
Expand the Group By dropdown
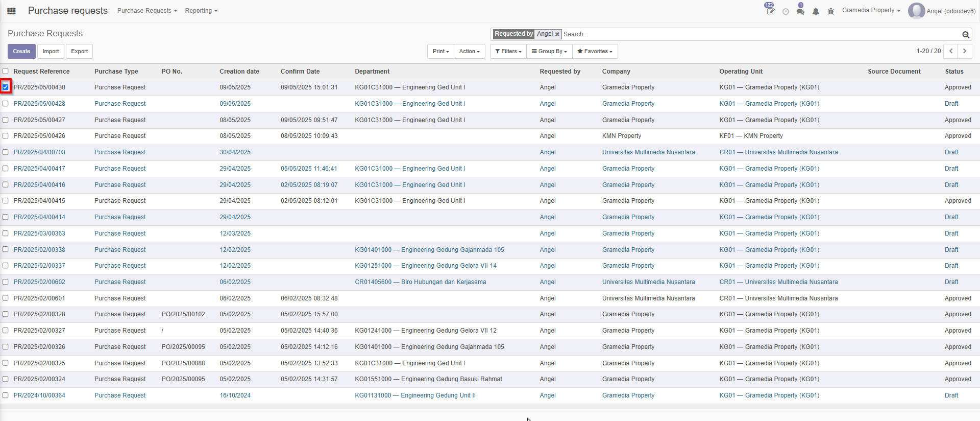549,51
